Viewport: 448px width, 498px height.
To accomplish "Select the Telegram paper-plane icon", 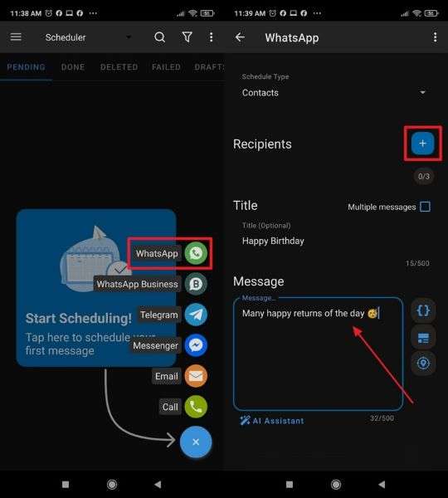I will tap(196, 315).
